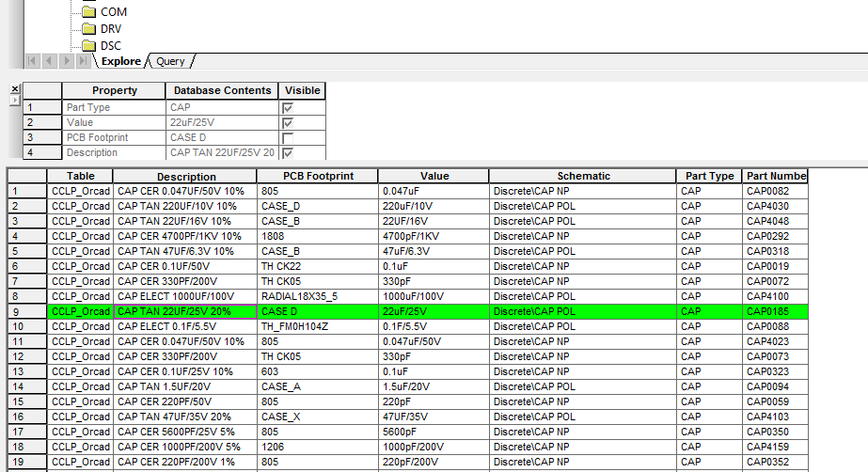Select part number CAP0185
868x472 pixels.
pyautogui.click(x=775, y=311)
